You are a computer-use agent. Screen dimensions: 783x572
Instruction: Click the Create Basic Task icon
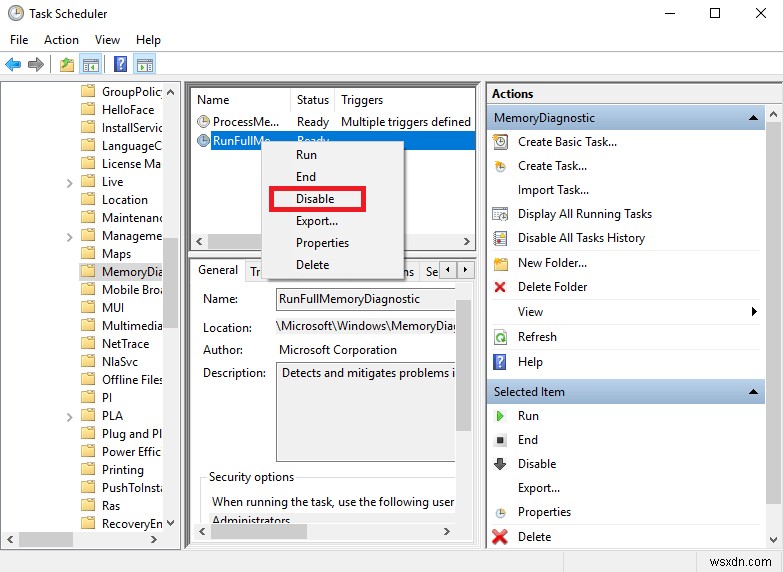tap(500, 142)
